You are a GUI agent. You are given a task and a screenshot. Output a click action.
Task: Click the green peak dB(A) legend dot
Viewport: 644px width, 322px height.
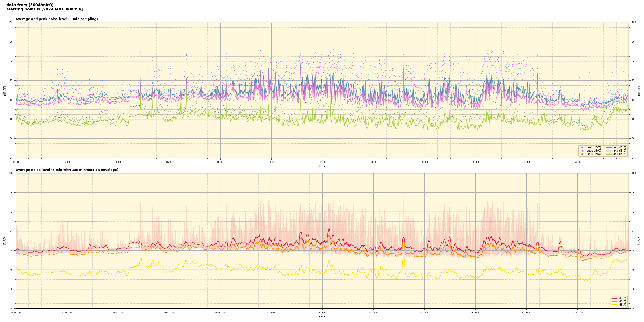[x=582, y=154]
